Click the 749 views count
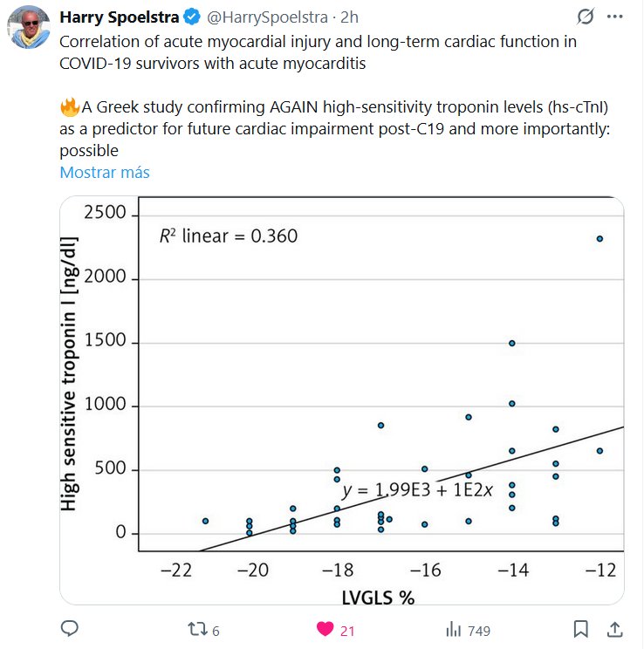Image resolution: width=644 pixels, height=649 pixels. [480, 630]
